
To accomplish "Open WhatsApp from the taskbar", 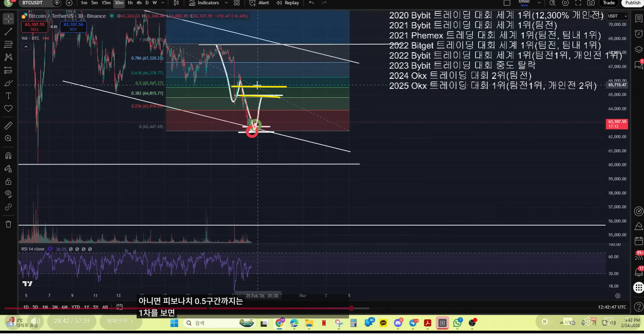I will [457, 323].
